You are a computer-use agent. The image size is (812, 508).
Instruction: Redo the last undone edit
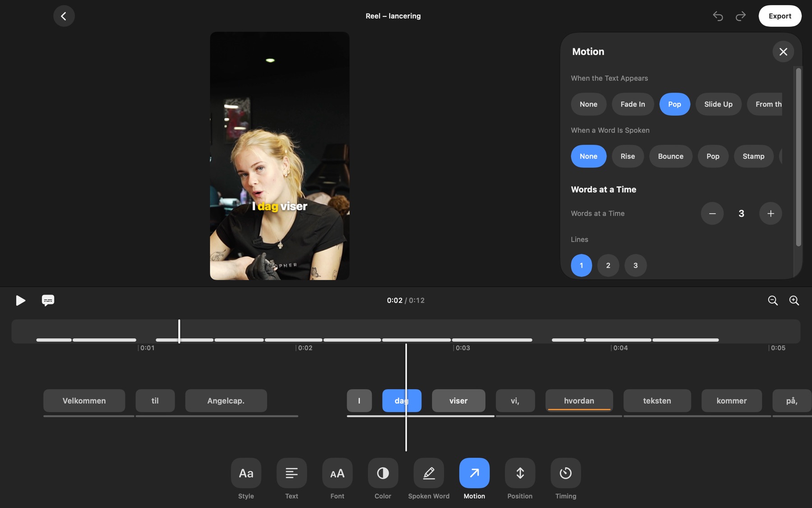coord(740,16)
